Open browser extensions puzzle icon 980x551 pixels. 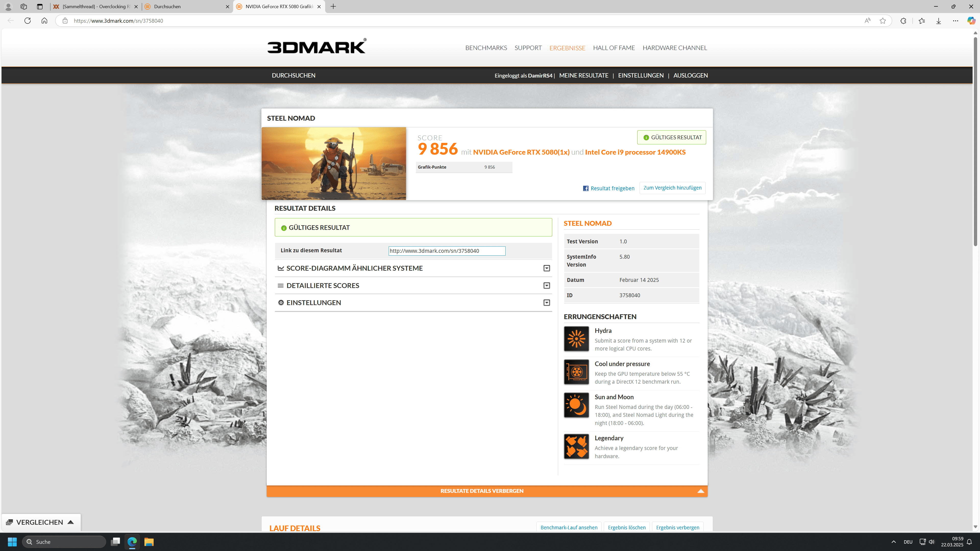(x=903, y=21)
